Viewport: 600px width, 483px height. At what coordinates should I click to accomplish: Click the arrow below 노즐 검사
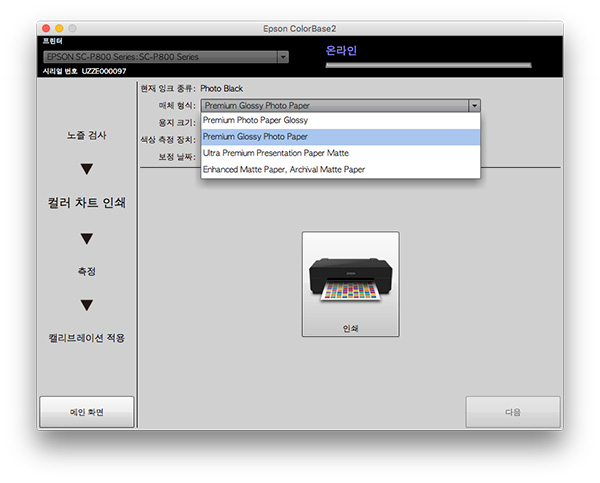[x=86, y=168]
